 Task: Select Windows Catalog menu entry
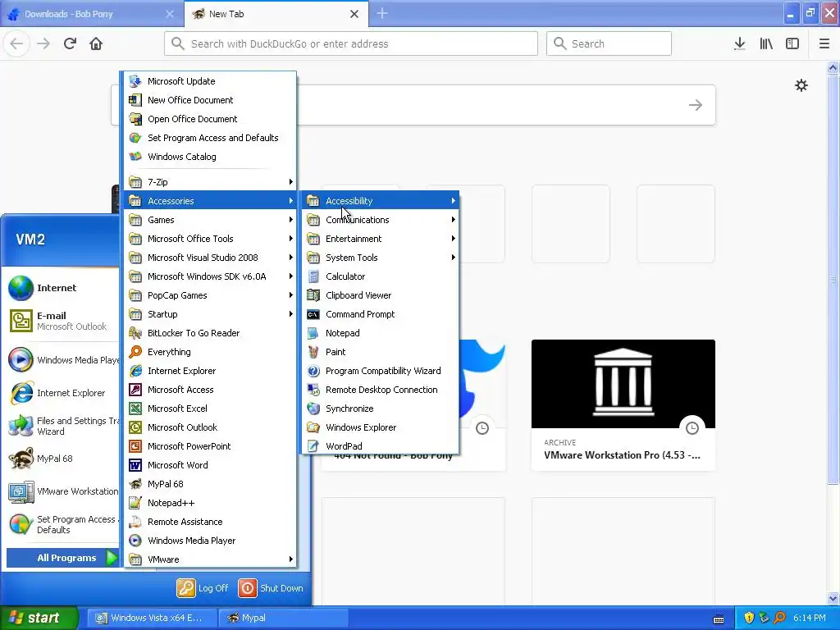point(210,157)
